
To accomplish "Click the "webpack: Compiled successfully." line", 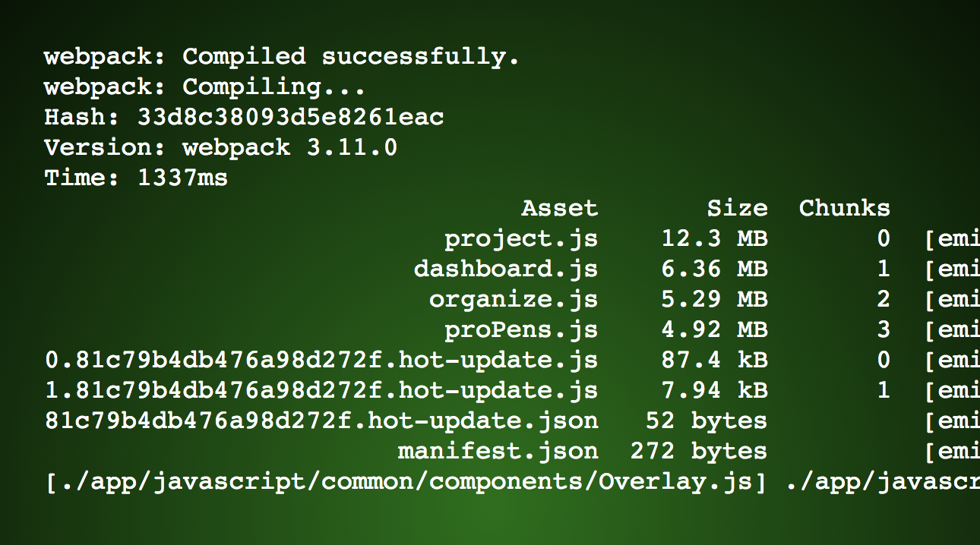I will point(281,57).
